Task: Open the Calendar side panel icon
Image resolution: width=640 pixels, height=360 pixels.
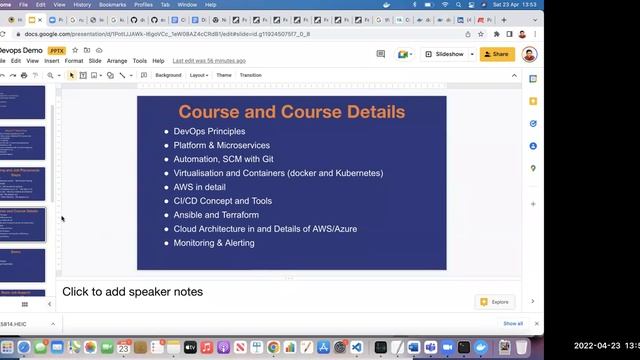Action: (533, 79)
